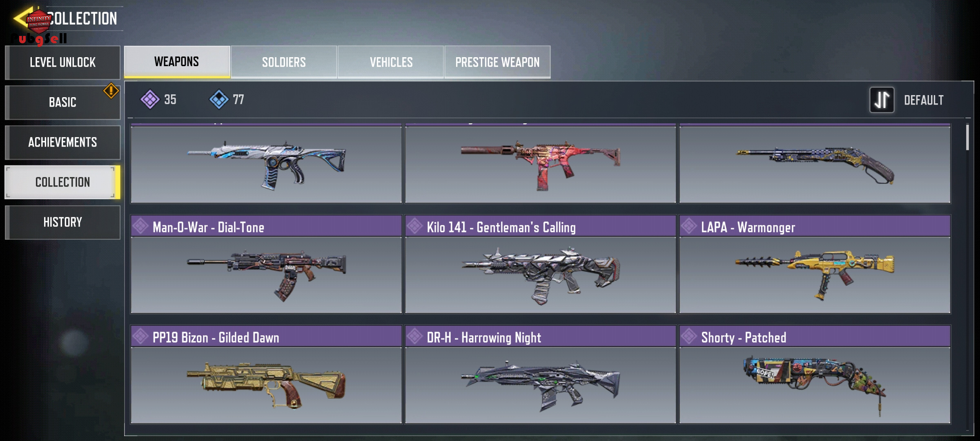
Task: Click the yellow back arrow icon
Action: (x=22, y=18)
